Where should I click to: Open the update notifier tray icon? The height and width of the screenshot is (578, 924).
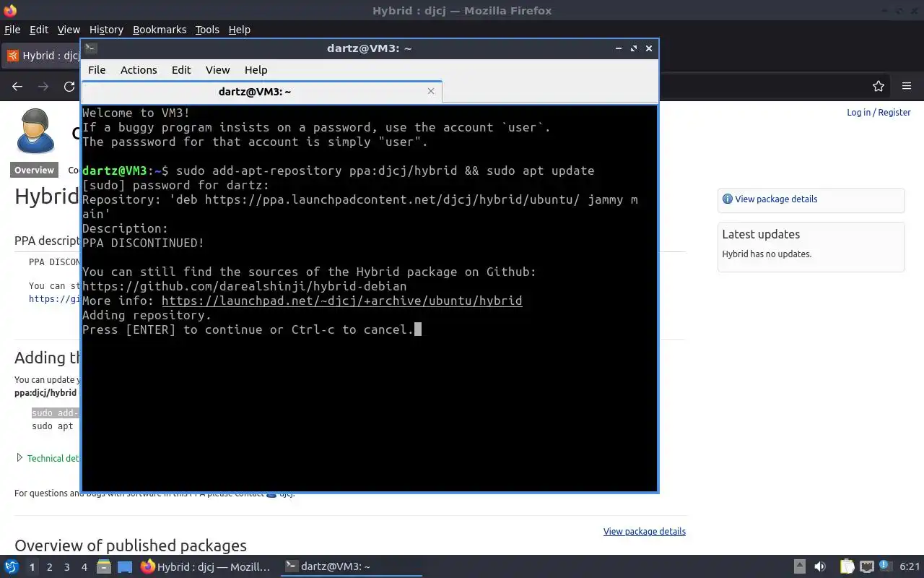pos(885,566)
